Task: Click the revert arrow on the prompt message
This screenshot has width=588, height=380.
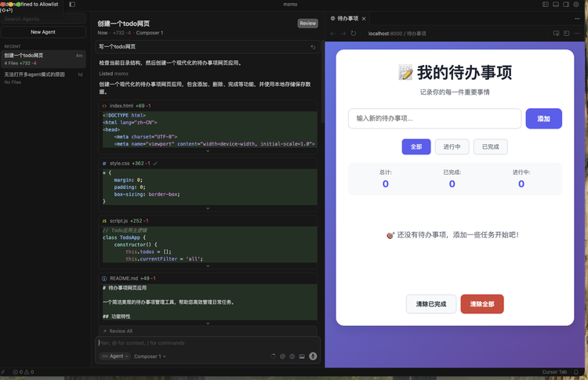Action: [314, 47]
